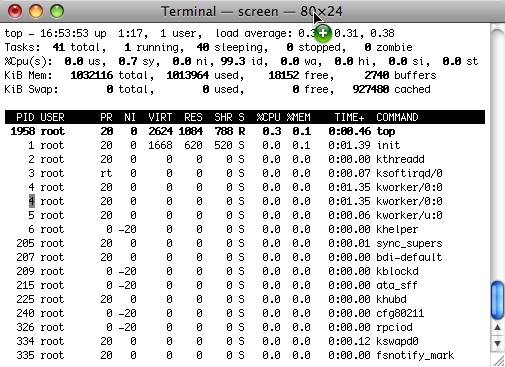Click the SHR column header
This screenshot has height=367, width=505.
coord(223,117)
